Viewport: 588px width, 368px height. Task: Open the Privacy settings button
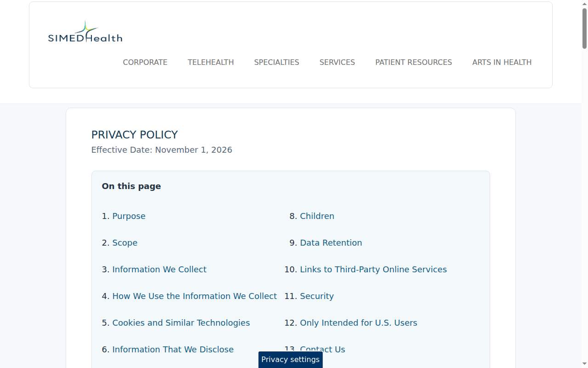290,360
